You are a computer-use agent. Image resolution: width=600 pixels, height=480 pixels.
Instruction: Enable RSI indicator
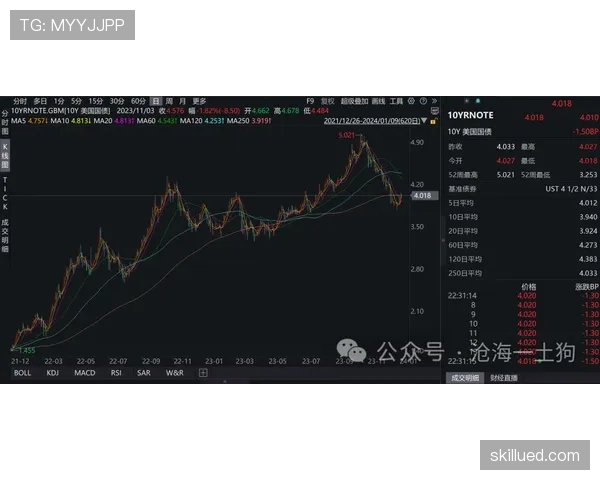(116, 373)
